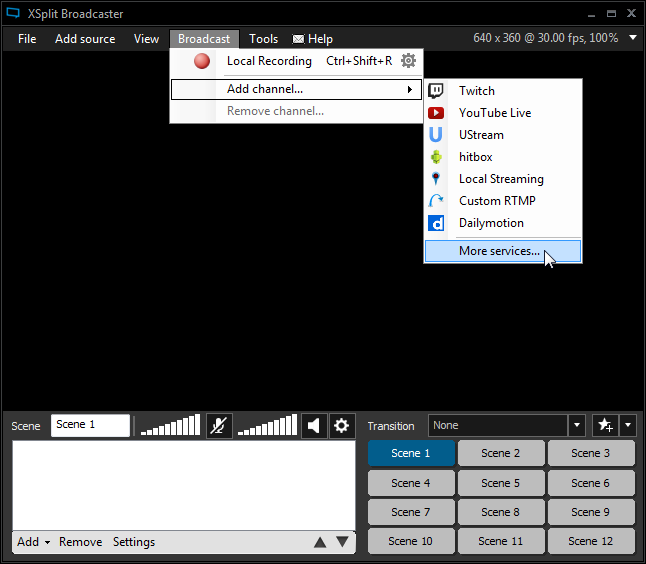Switch to Scene 11

tap(501, 541)
